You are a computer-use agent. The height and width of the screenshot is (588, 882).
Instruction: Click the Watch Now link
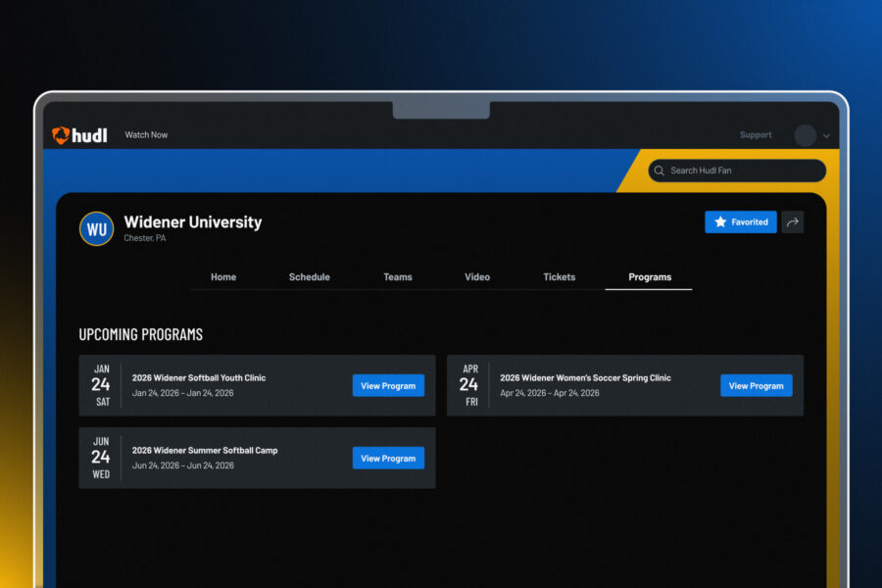pos(146,135)
